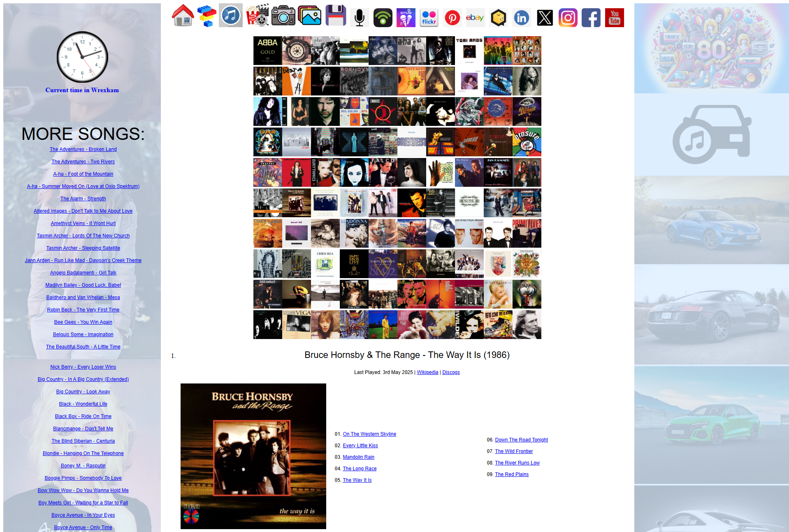
Task: Click Current time in Wrexham text
Action: tap(82, 90)
